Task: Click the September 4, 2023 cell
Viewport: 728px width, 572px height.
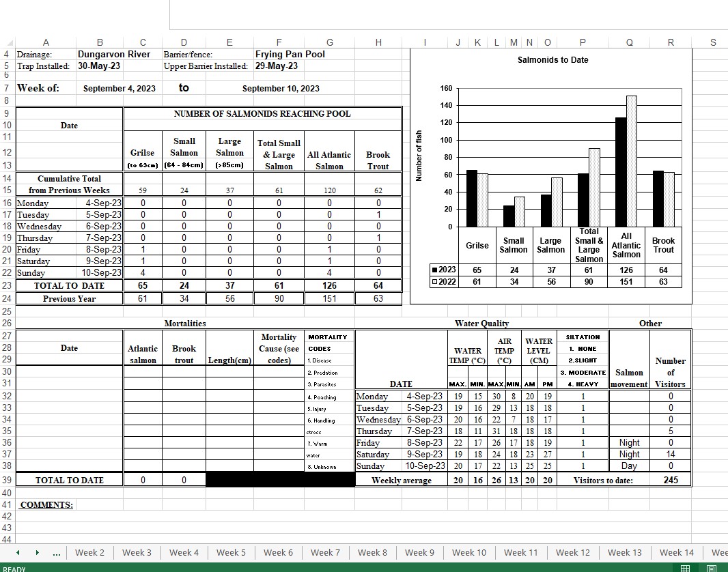Action: 120,89
